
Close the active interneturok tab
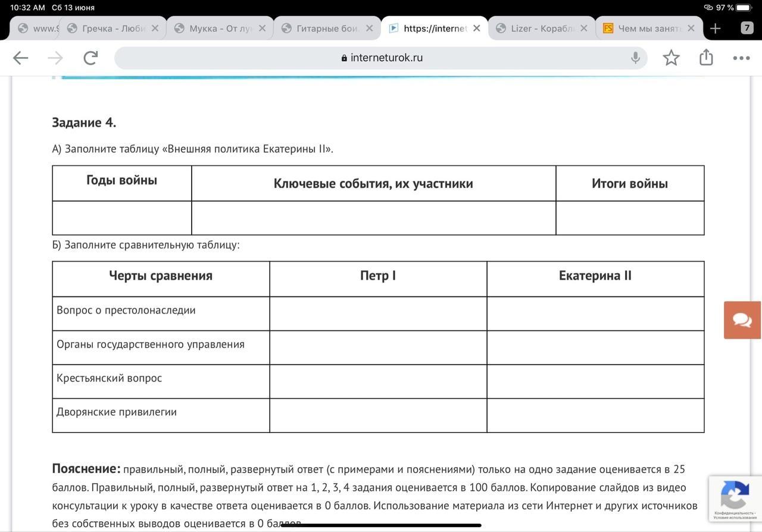(476, 28)
